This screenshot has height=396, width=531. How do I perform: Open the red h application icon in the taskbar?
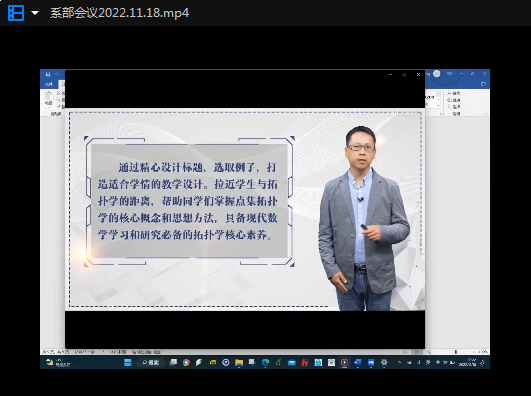[x=305, y=362]
